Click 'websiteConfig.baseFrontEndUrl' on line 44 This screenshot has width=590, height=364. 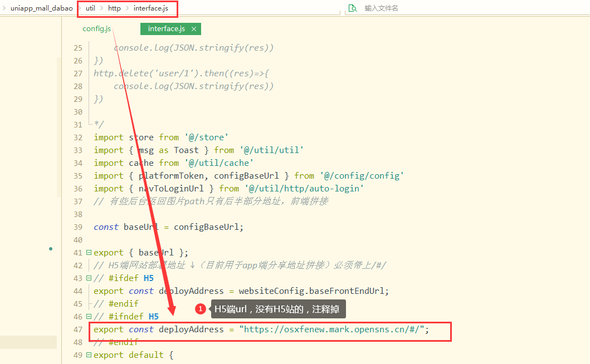311,291
